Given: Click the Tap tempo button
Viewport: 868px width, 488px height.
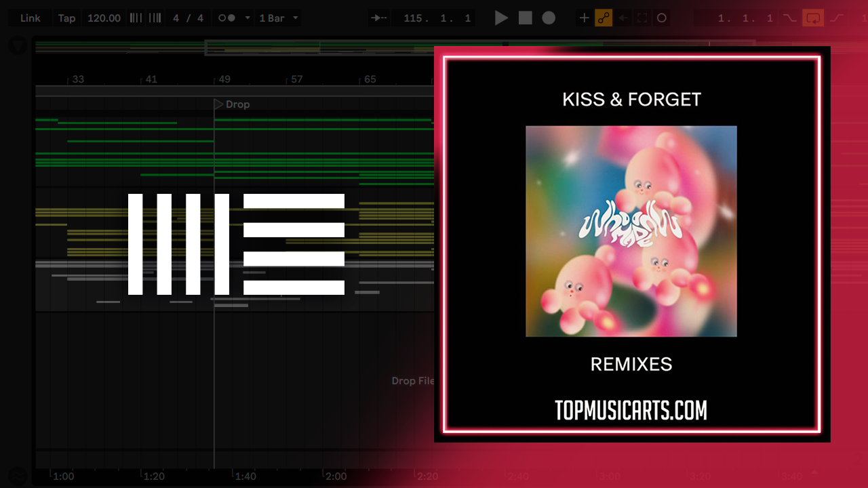Looking at the screenshot, I should coord(66,18).
